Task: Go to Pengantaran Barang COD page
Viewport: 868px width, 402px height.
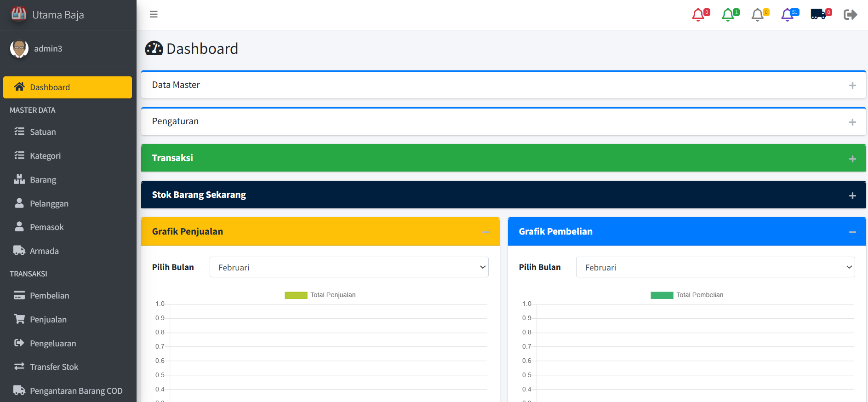Action: click(x=76, y=391)
